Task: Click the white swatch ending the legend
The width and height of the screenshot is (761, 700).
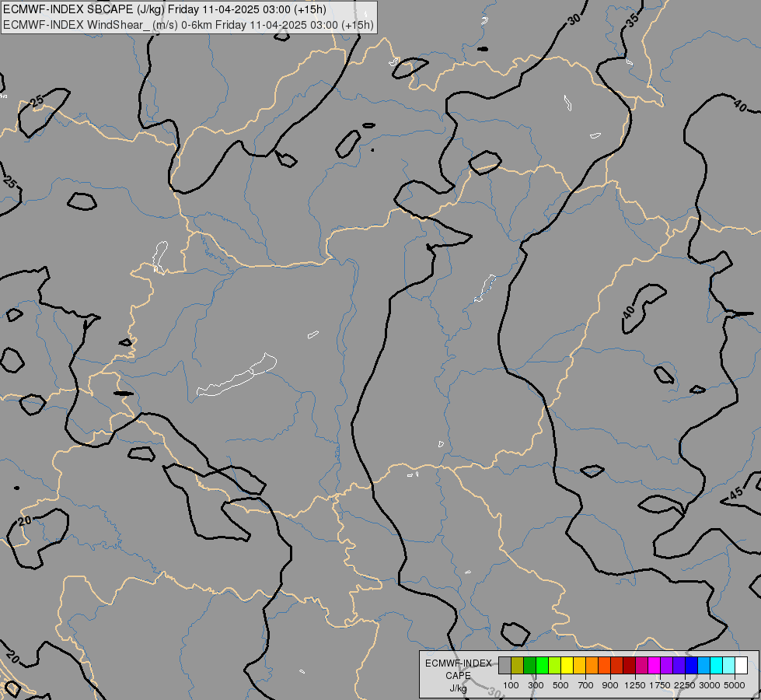Action: [741, 665]
